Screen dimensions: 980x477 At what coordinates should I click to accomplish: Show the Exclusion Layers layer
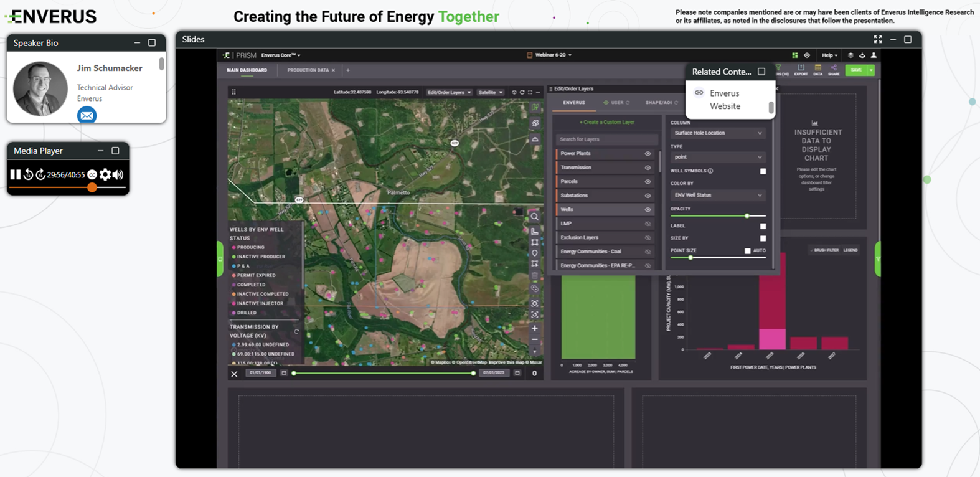tap(648, 238)
